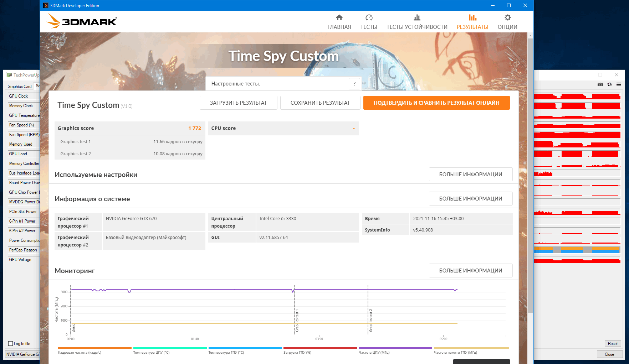
Task: Open the ГЛАВНАЯ home tab
Action: click(339, 22)
